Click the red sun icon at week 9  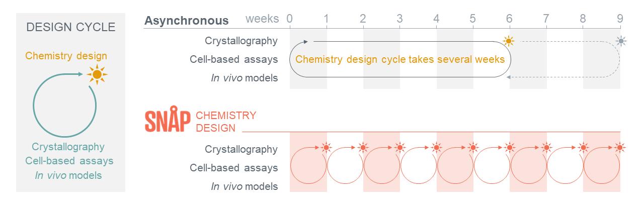click(620, 148)
